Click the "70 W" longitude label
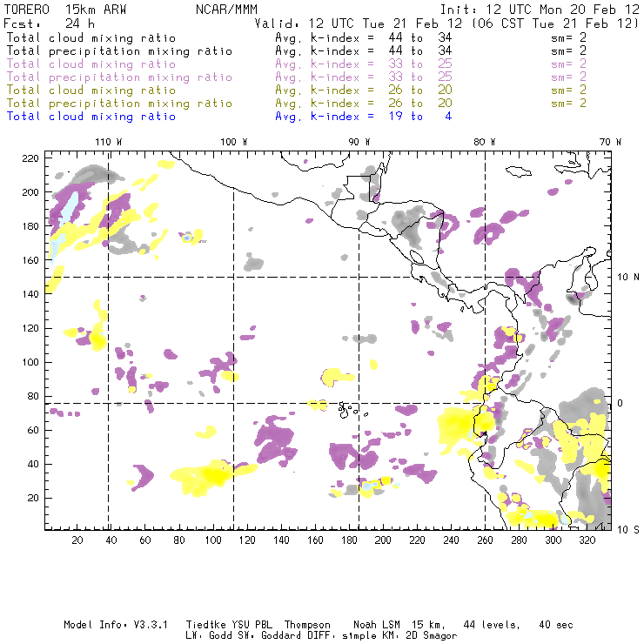The height and width of the screenshot is (644, 644). pos(610,142)
